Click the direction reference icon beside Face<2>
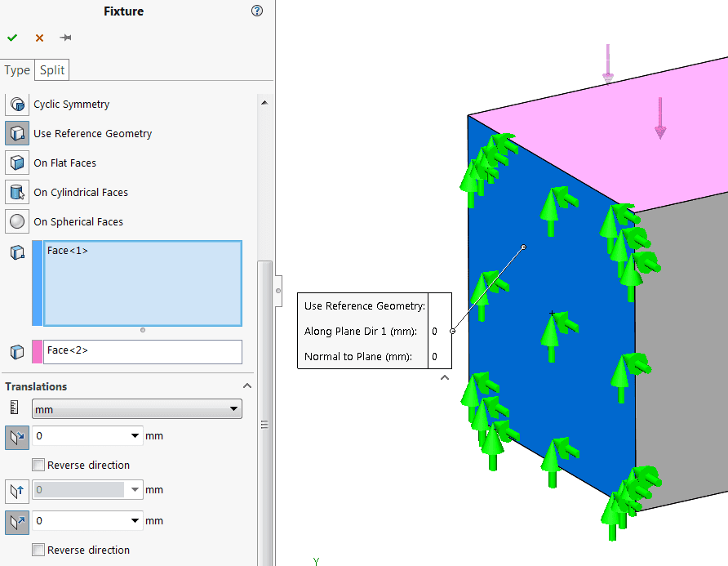Viewport: 728px width, 566px height. 17,352
